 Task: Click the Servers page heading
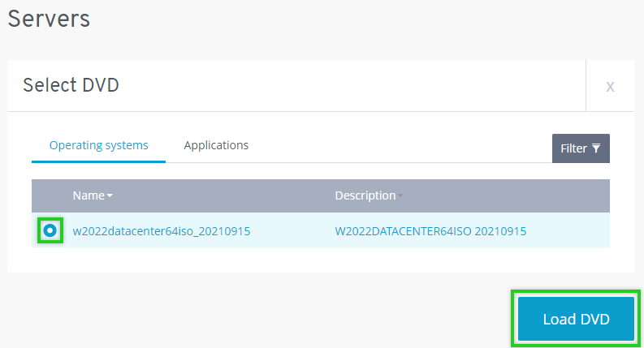(x=49, y=19)
